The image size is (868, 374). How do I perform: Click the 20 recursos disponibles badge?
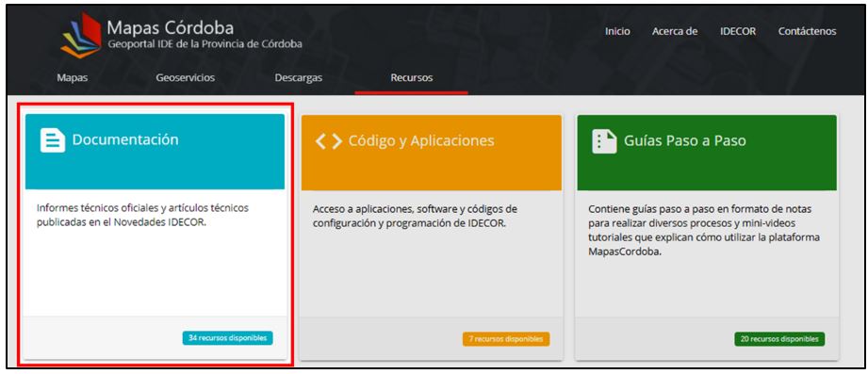point(779,339)
